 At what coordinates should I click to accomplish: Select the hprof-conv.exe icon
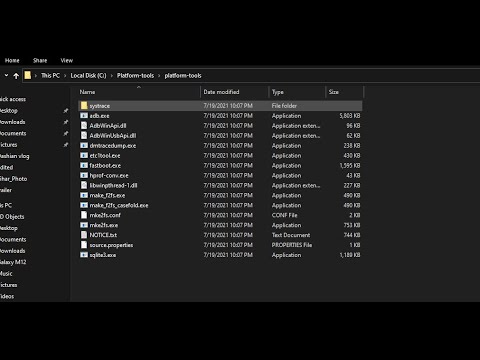click(84, 175)
